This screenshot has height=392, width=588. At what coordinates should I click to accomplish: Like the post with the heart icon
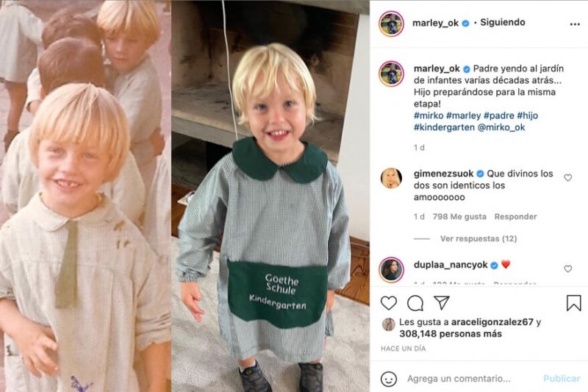pos(389,303)
